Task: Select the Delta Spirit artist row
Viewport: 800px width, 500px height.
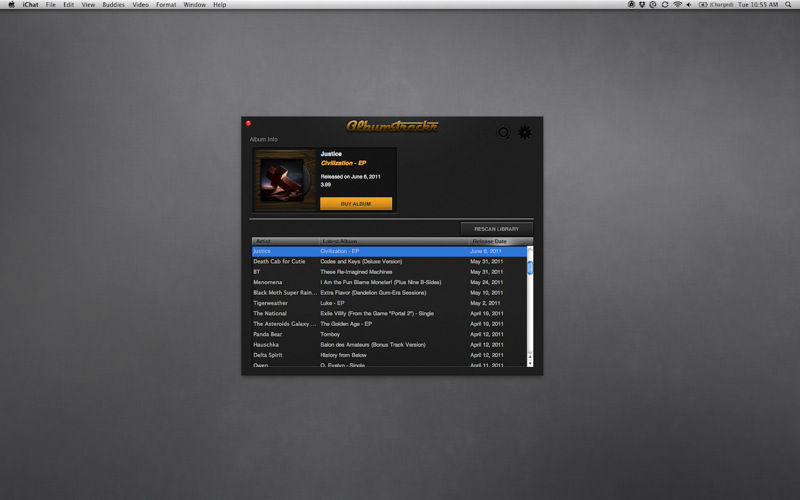Action: (x=390, y=355)
